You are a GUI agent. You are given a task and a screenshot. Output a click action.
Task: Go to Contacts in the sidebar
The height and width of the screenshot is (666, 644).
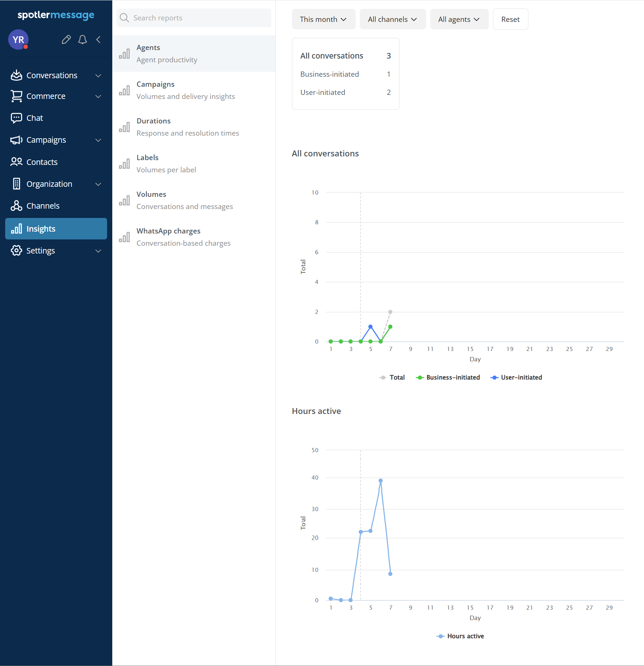[42, 162]
